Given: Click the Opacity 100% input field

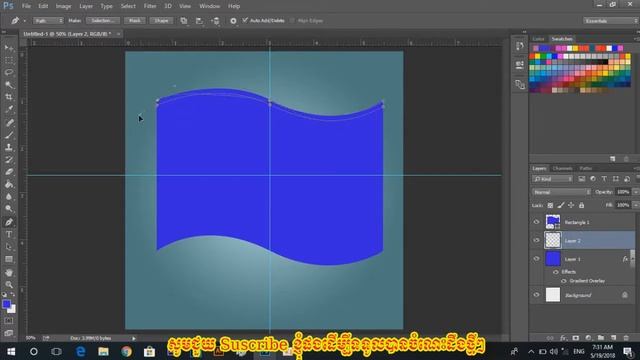Looking at the screenshot, I should (623, 192).
